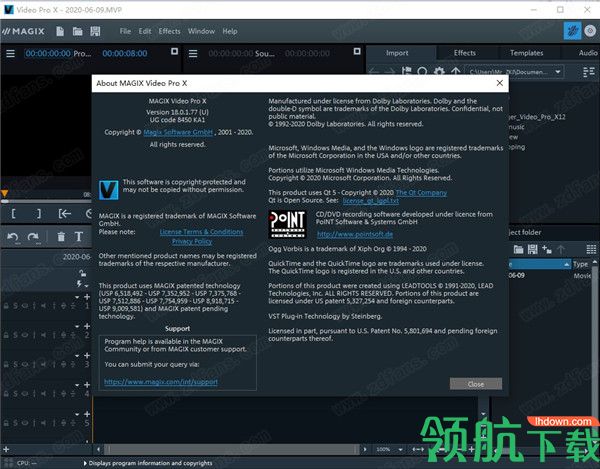Solo track 1 with S button
The height and width of the screenshot is (469, 600).
(x=15, y=306)
